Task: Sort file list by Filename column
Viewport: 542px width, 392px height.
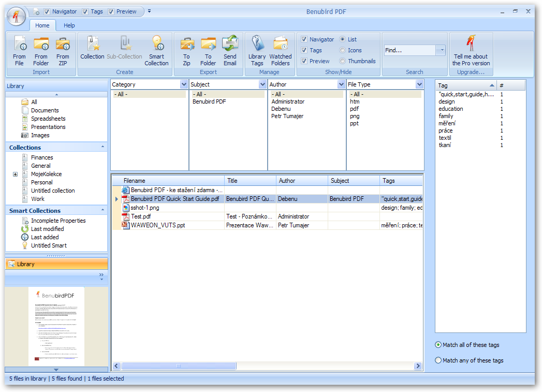Action: tap(169, 181)
